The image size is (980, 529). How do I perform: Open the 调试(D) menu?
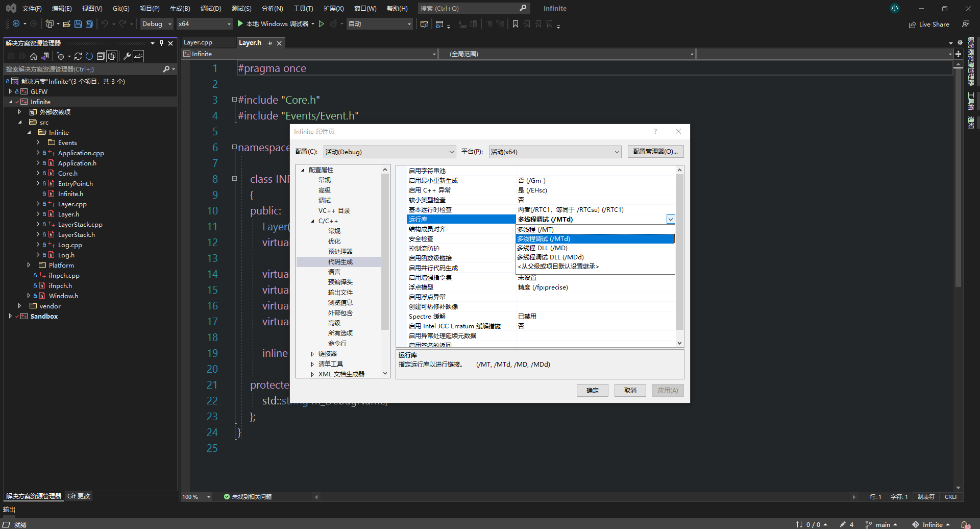[x=211, y=8]
